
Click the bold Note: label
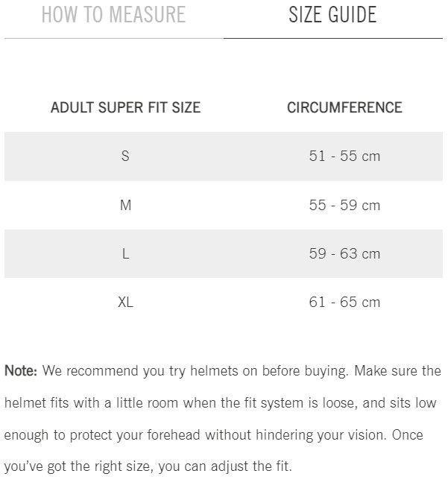21,370
